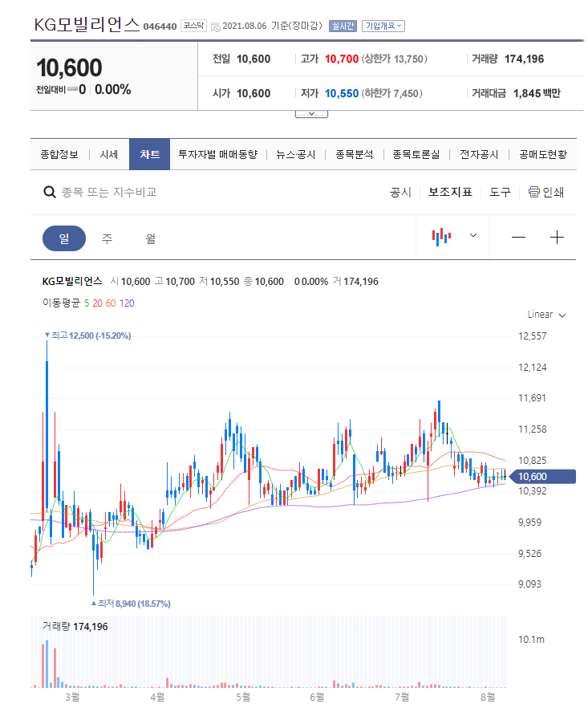
Task: Click the 거래대금 1,845 백만 value
Action: click(x=537, y=93)
